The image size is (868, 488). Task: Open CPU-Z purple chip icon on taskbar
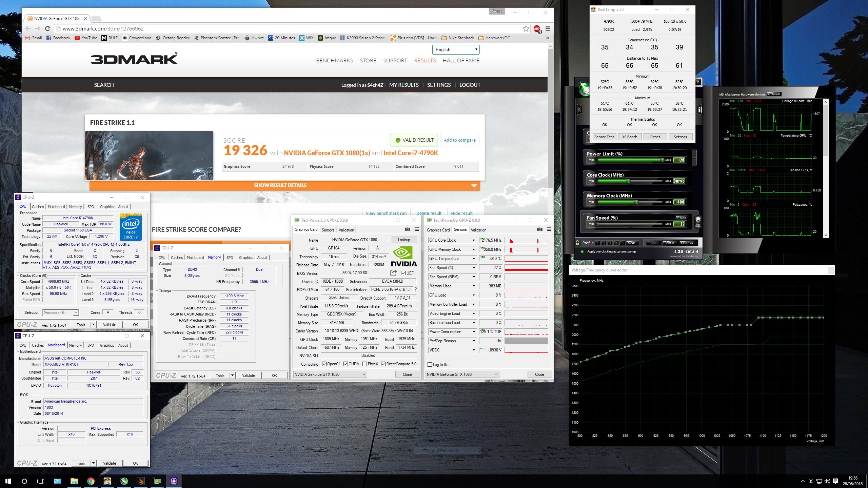174,481
